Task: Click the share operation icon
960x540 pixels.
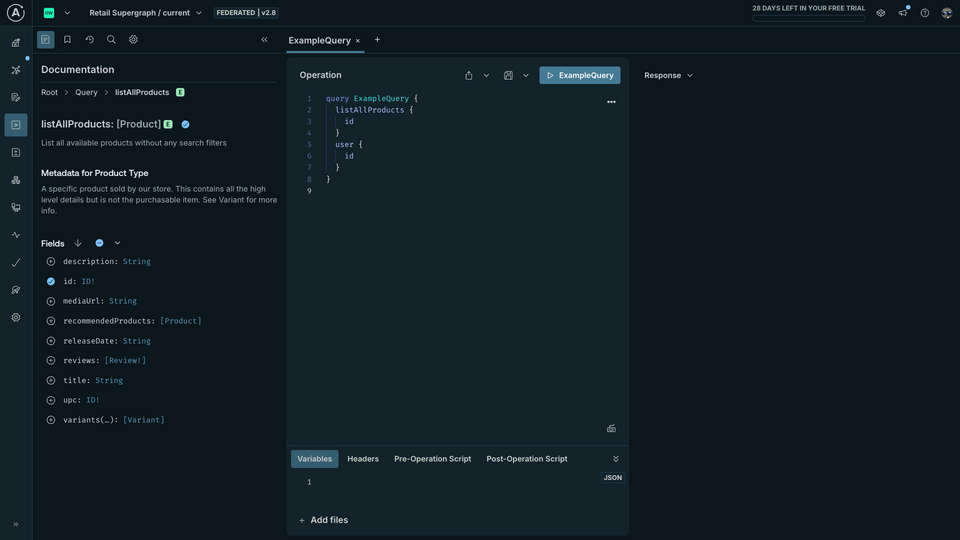Action: tap(468, 75)
